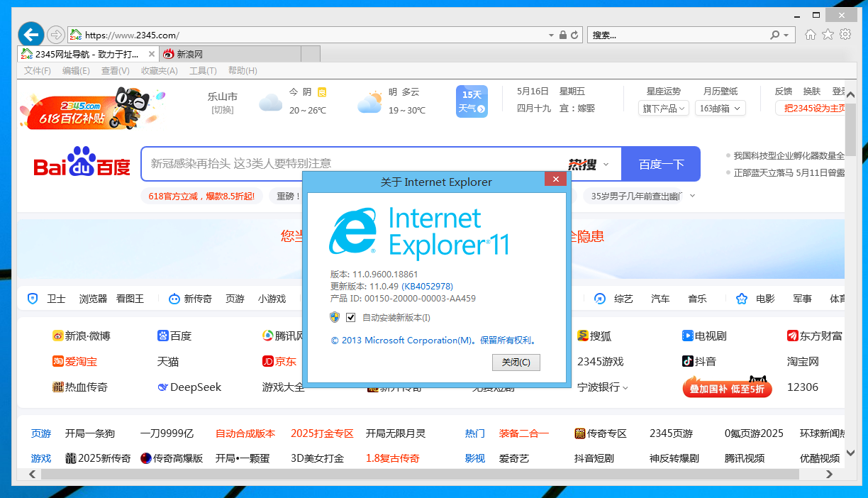
Task: Open the search provider dropdown arrow
Action: tap(786, 35)
